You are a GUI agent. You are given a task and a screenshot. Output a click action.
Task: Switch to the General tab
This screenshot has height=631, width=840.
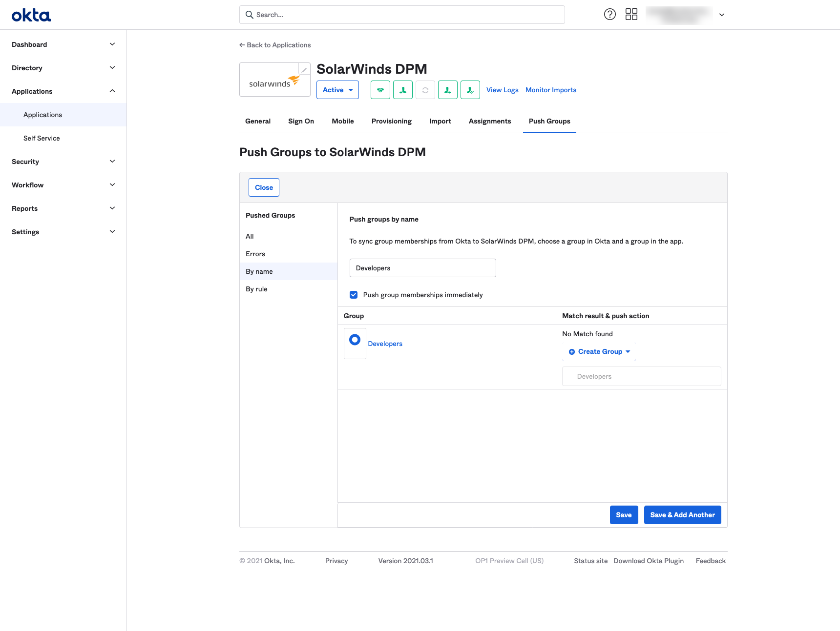(x=258, y=121)
